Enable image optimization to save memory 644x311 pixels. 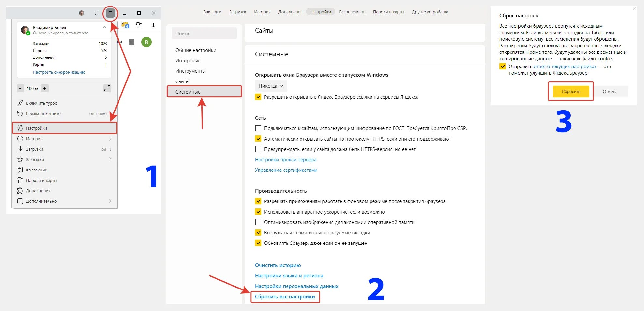258,222
